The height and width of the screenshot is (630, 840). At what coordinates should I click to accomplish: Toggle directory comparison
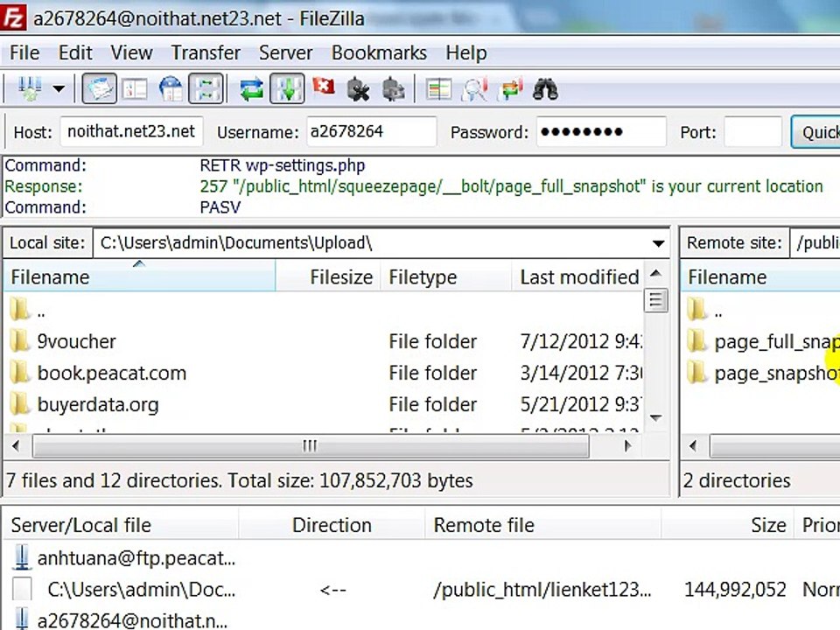(474, 89)
